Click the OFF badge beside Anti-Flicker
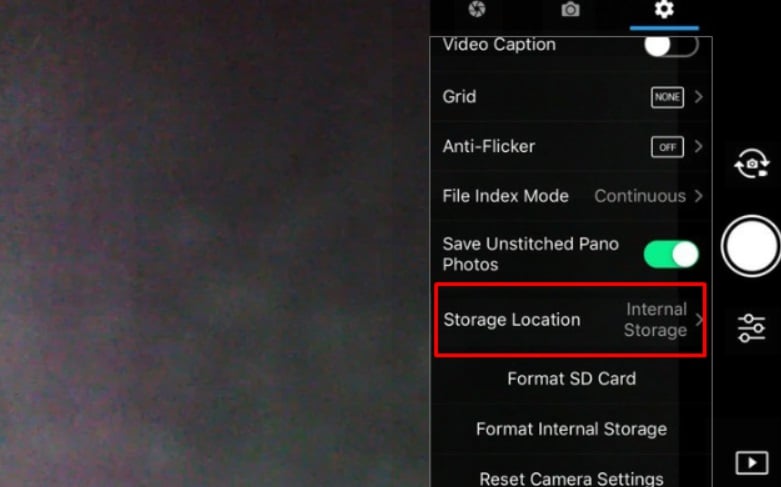 tap(667, 147)
